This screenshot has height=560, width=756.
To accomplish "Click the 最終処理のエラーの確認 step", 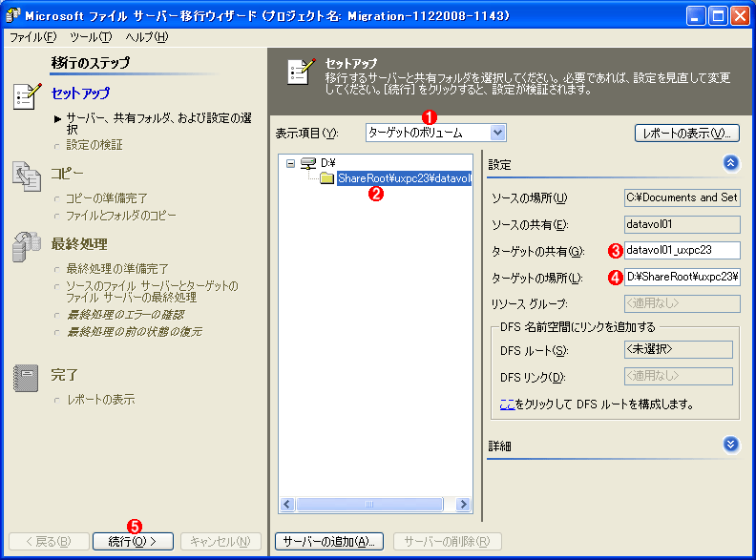I will [125, 315].
